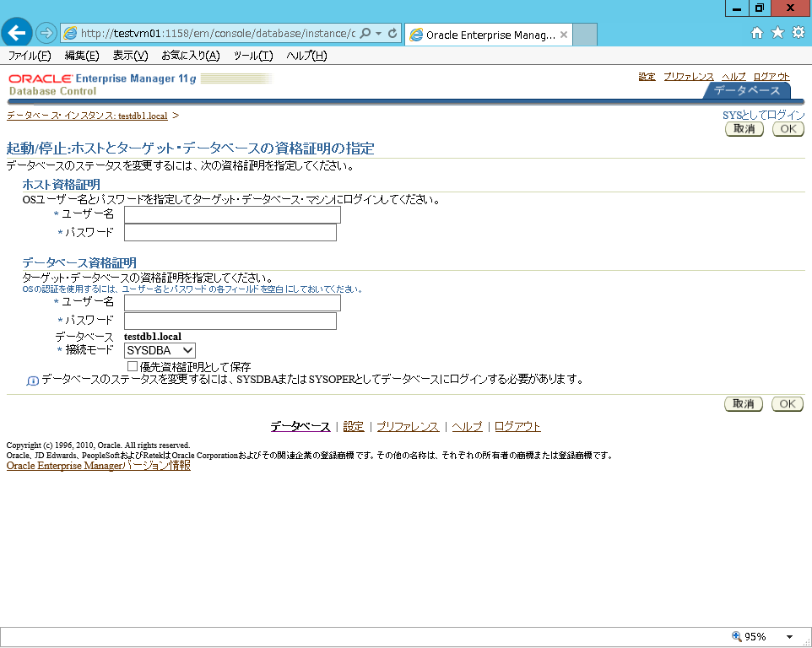Screen dimensions: 812x648
Task: Click the 設定 link in header
Action: [x=647, y=77]
